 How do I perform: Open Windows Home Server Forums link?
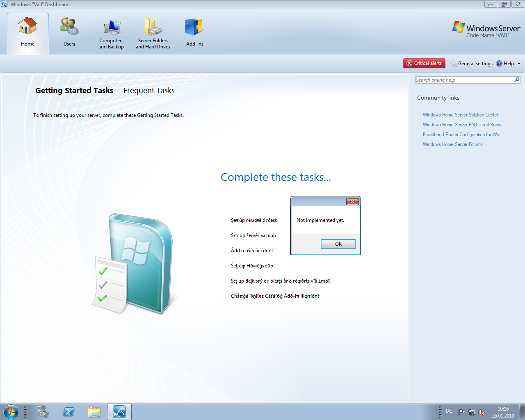tap(453, 144)
